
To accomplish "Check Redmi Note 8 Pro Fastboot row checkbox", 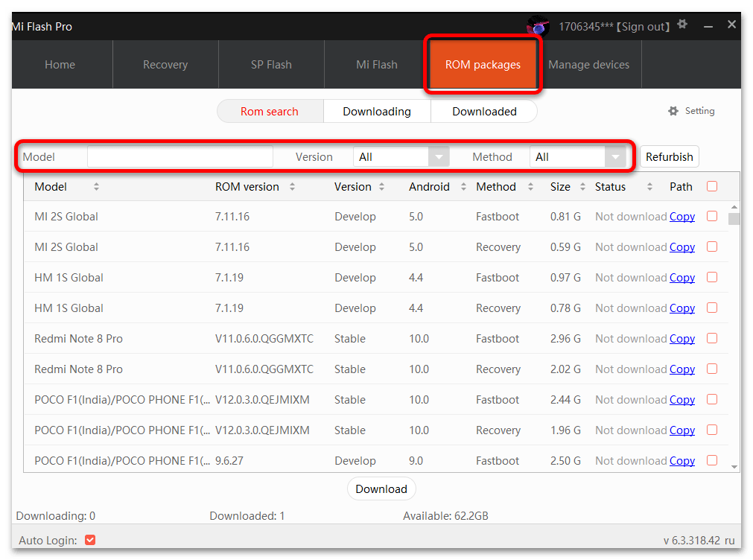I will [x=712, y=338].
